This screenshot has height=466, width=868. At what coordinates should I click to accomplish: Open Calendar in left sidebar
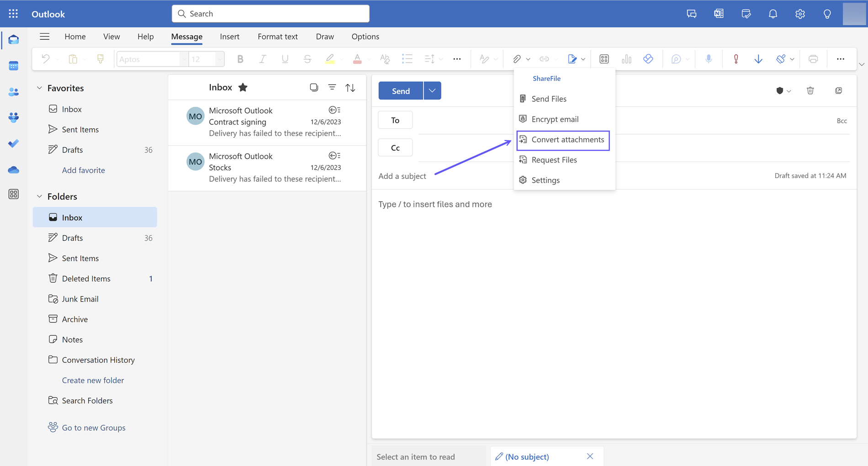click(x=14, y=66)
